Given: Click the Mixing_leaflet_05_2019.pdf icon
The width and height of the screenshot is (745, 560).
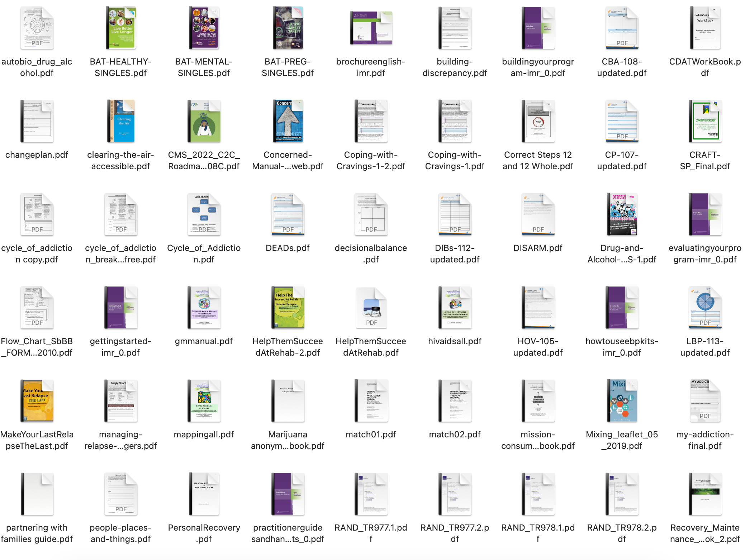Looking at the screenshot, I should (x=622, y=401).
